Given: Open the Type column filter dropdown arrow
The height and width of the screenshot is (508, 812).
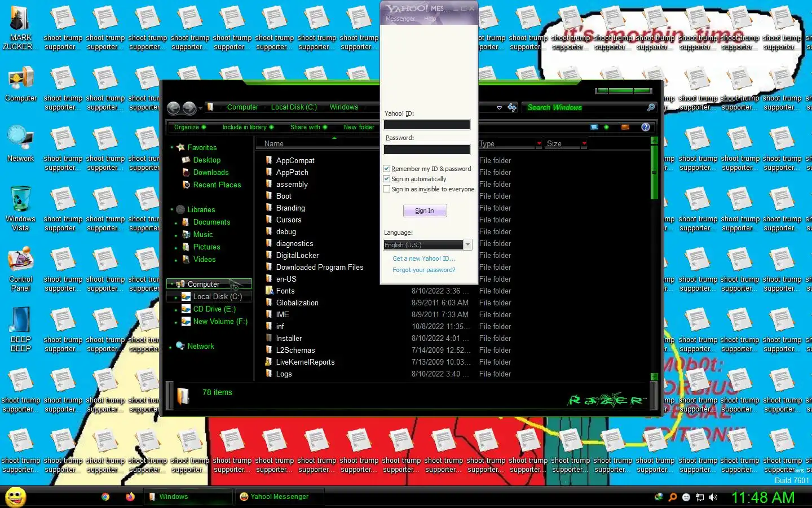Looking at the screenshot, I should [539, 143].
